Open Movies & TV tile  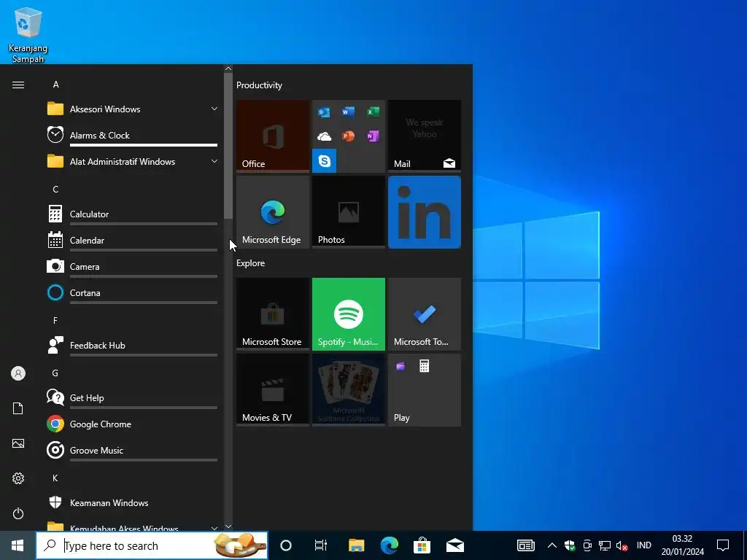[x=273, y=390]
